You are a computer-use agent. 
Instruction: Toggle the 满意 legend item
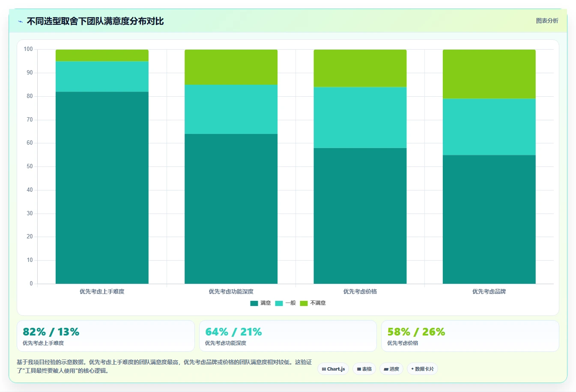[x=260, y=303]
